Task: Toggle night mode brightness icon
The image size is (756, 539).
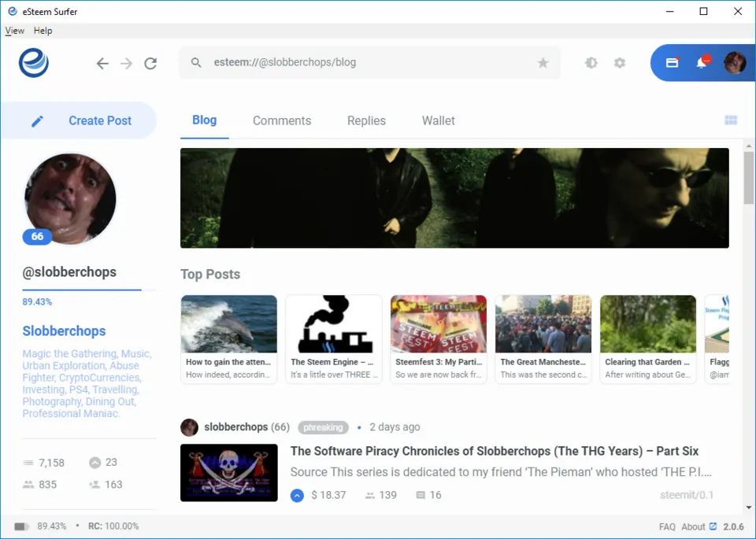Action: (591, 63)
